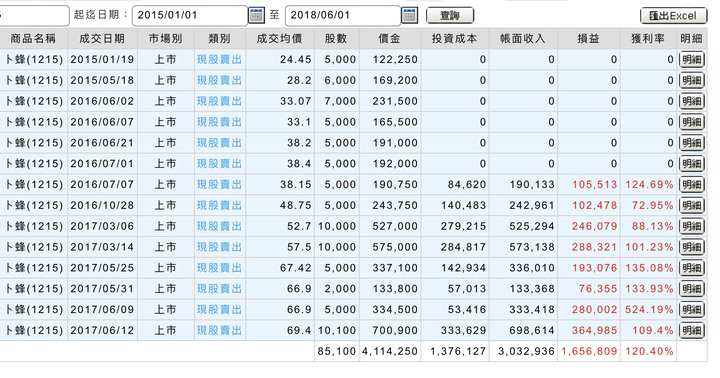
Task: Edit the start date field 2015/01/01
Action: (190, 15)
